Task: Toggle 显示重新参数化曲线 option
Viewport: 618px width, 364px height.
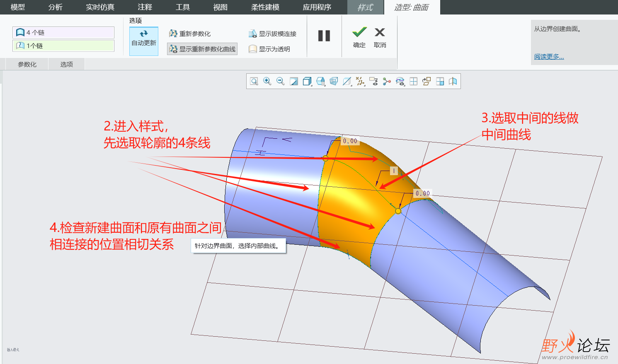Action: point(202,49)
